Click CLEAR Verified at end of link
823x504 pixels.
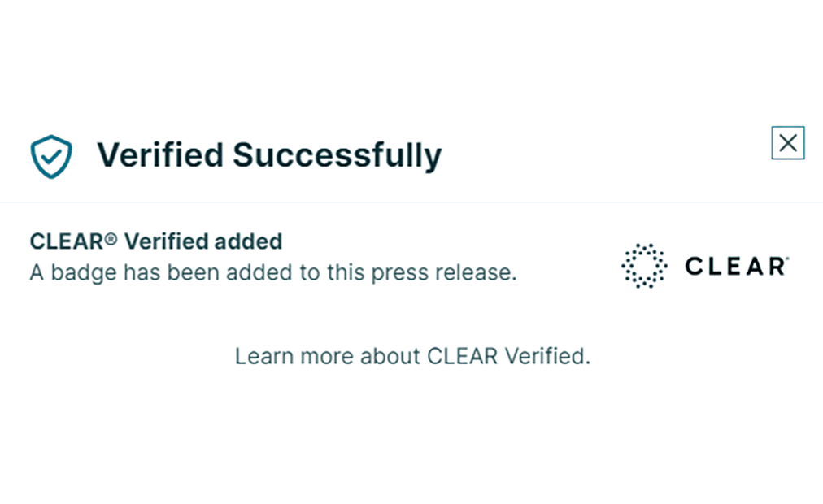[507, 356]
